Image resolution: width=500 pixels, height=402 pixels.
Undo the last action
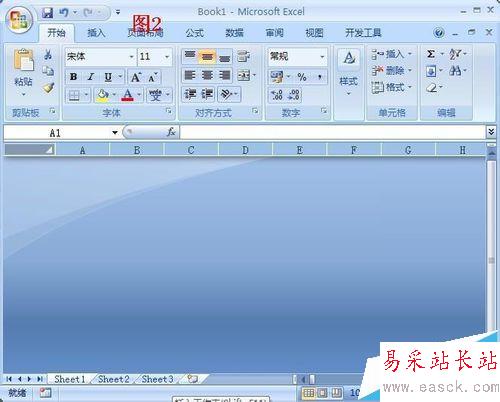tap(64, 13)
